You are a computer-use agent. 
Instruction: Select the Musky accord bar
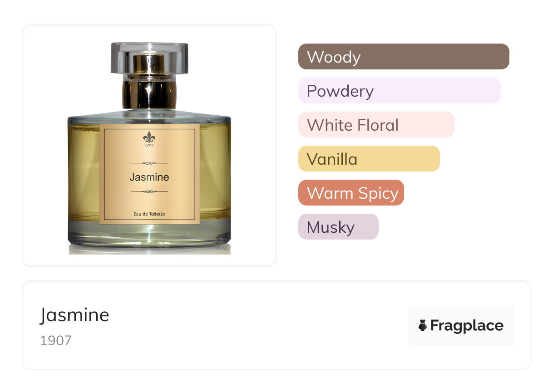(338, 227)
